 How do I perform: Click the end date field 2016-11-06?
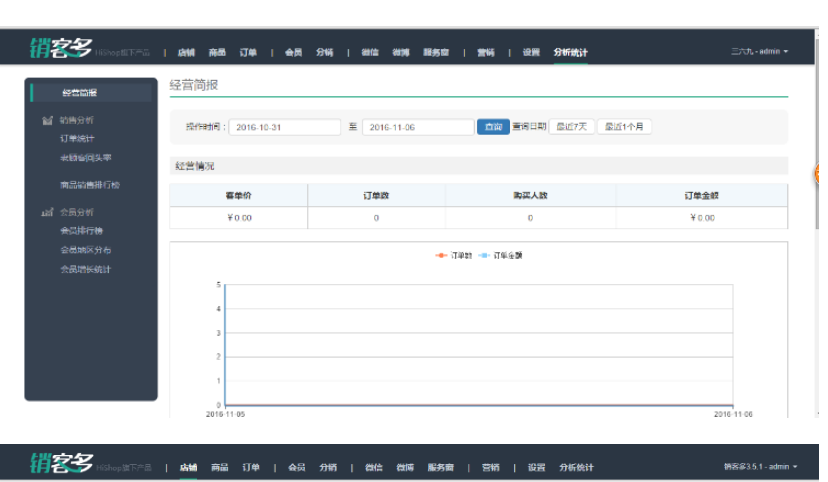pyautogui.click(x=418, y=128)
